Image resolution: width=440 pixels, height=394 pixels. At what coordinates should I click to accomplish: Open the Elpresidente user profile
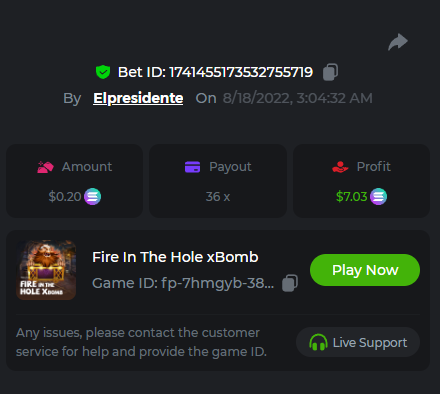(x=138, y=98)
